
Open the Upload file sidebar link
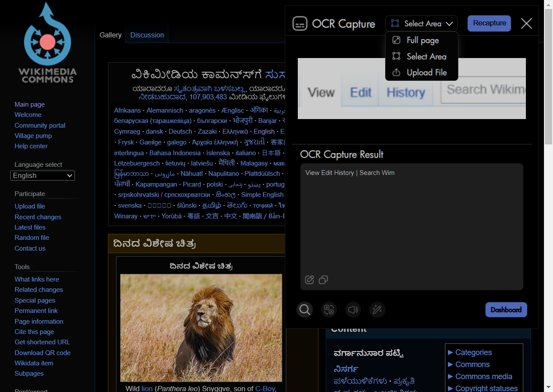pos(30,206)
